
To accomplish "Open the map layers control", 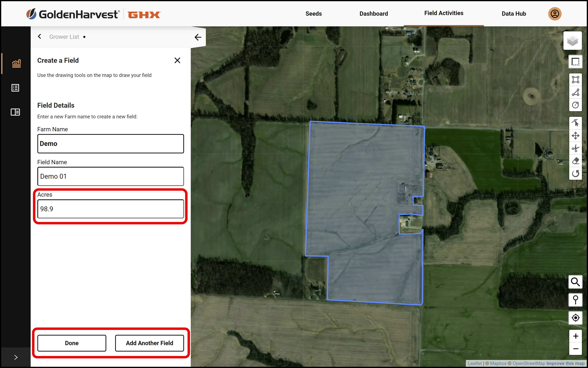I will (x=572, y=41).
